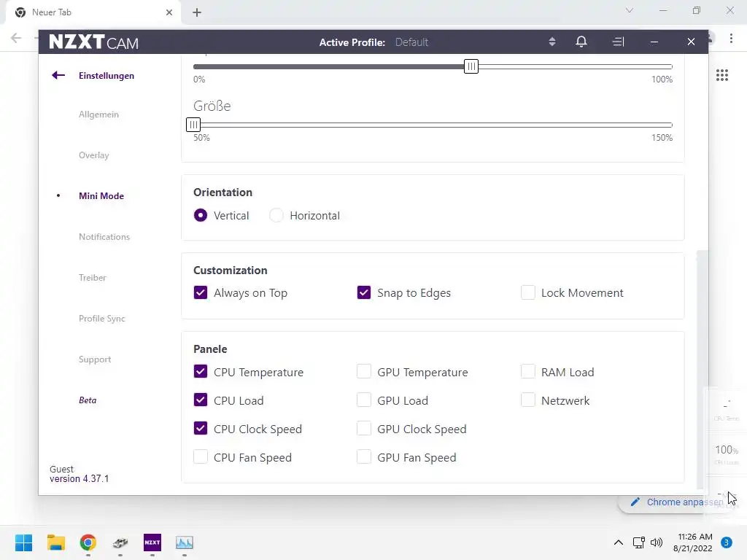Enable CPU Fan Speed panel

pos(201,457)
